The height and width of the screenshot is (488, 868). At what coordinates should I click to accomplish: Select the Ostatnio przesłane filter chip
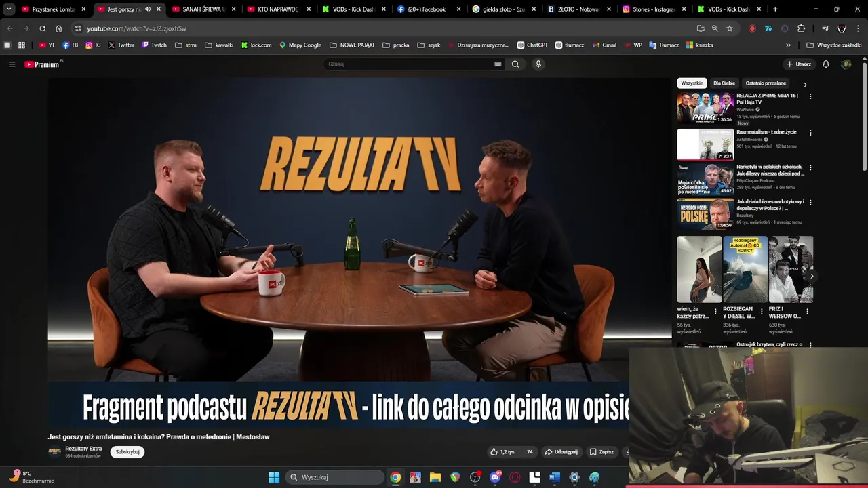(766, 83)
